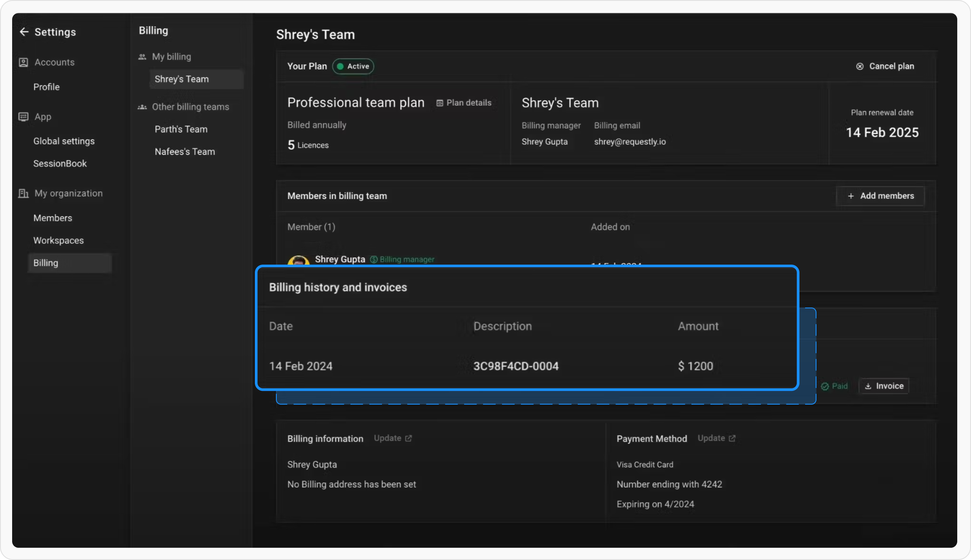The width and height of the screenshot is (971, 560).
Task: Click the My organization building icon
Action: click(23, 193)
